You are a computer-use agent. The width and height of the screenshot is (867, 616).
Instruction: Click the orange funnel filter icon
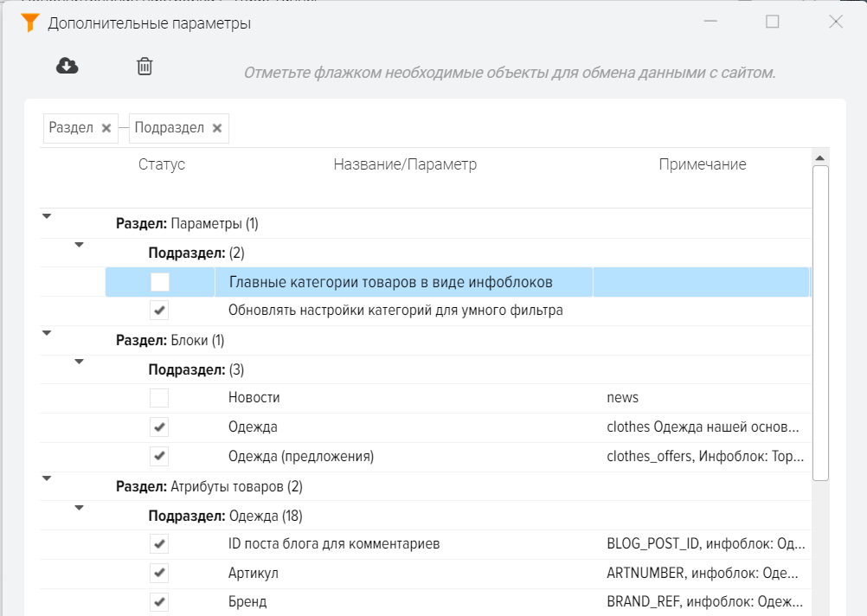30,22
